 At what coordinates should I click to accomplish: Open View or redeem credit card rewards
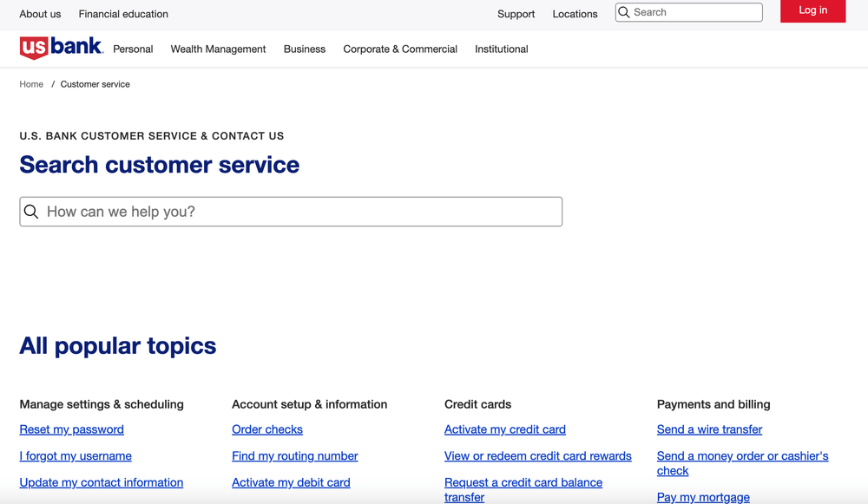tap(538, 456)
